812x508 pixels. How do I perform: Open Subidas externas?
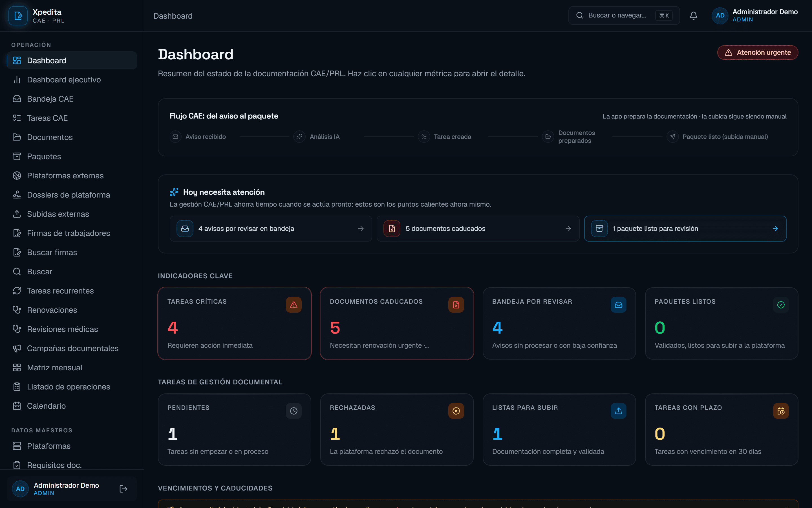[x=72, y=214]
